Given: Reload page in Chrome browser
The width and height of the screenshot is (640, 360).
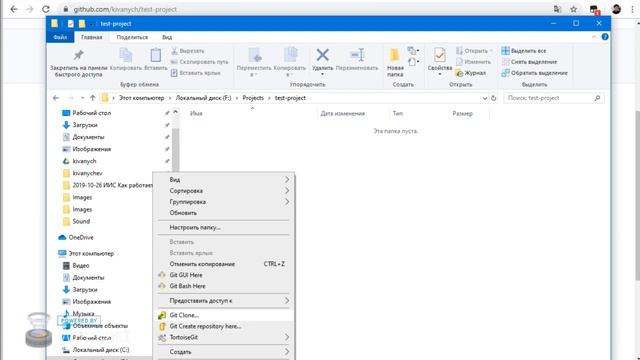Looking at the screenshot, I should click(46, 9).
